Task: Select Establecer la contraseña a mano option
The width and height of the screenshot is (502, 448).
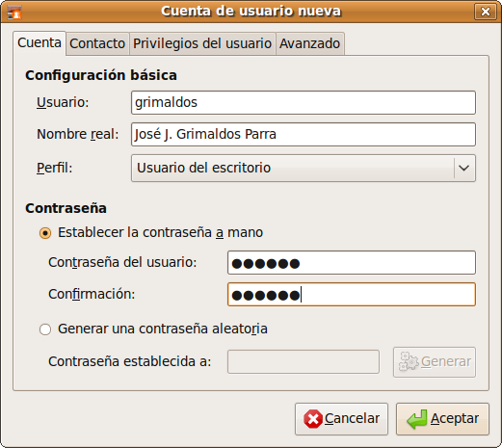Action: 45,233
